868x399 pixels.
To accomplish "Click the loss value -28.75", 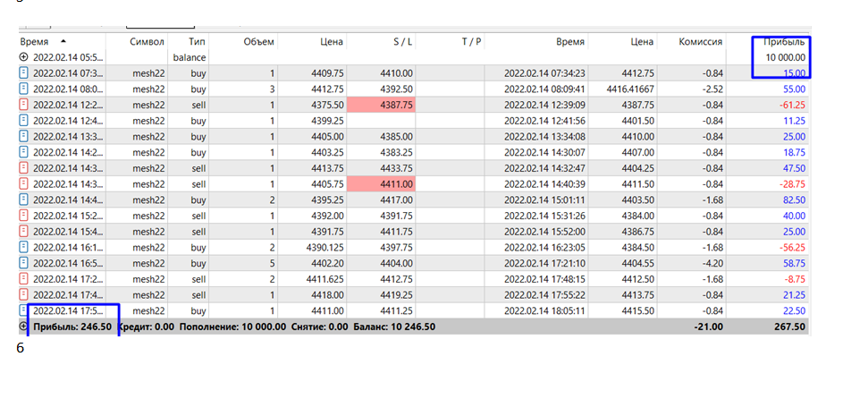I will [x=793, y=183].
